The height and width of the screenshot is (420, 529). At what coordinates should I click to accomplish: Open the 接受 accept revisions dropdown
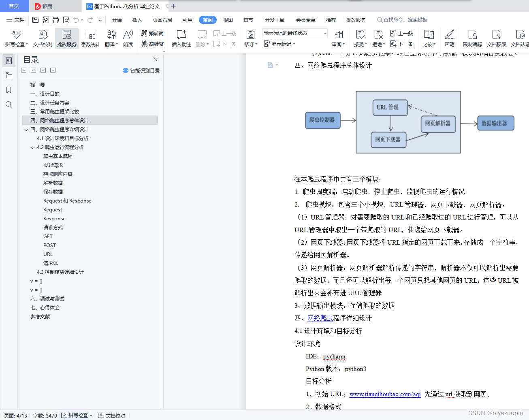pos(359,38)
